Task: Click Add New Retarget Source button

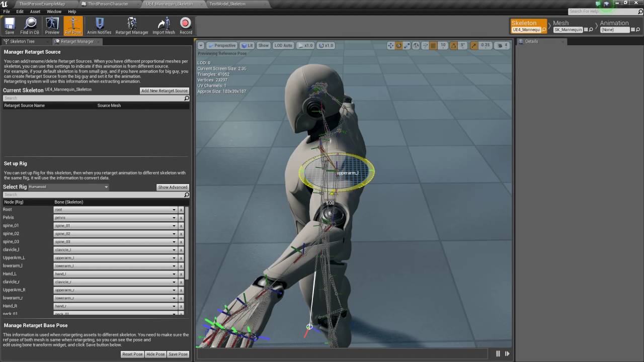Action: 165,90
